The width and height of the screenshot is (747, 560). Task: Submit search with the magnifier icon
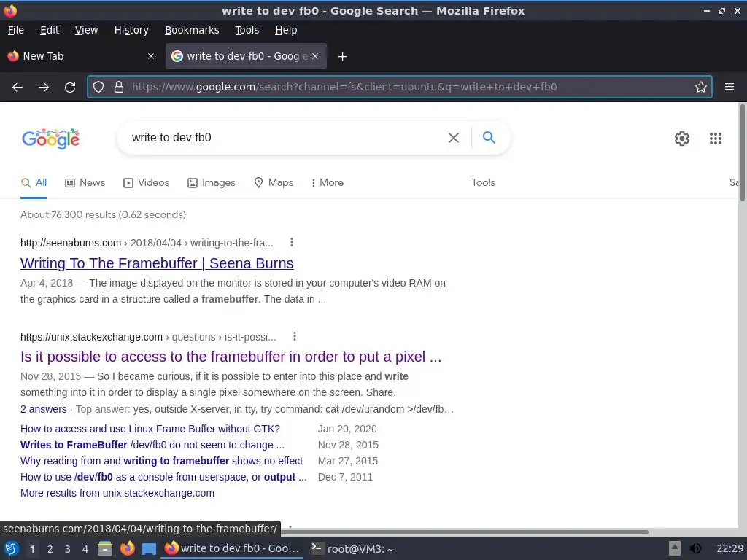click(x=489, y=138)
